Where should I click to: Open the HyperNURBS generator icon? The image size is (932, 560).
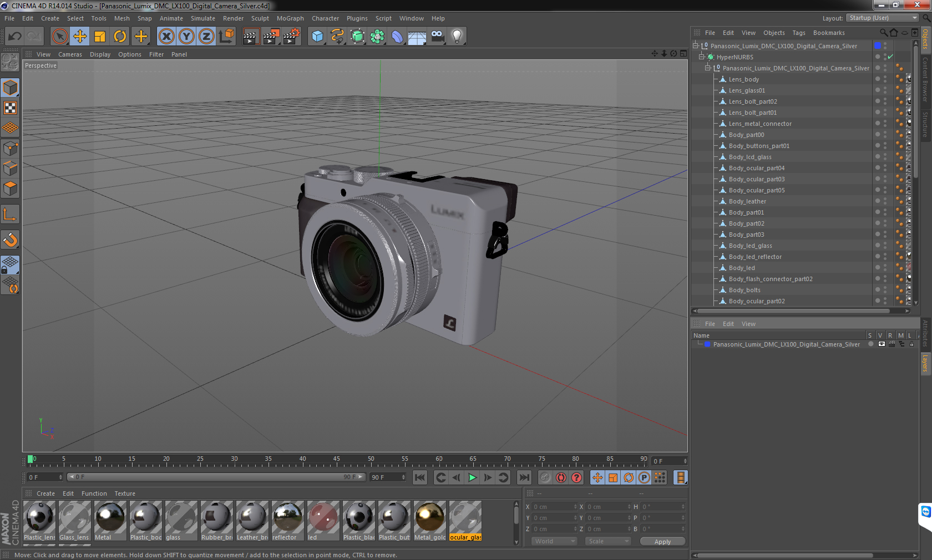(357, 37)
